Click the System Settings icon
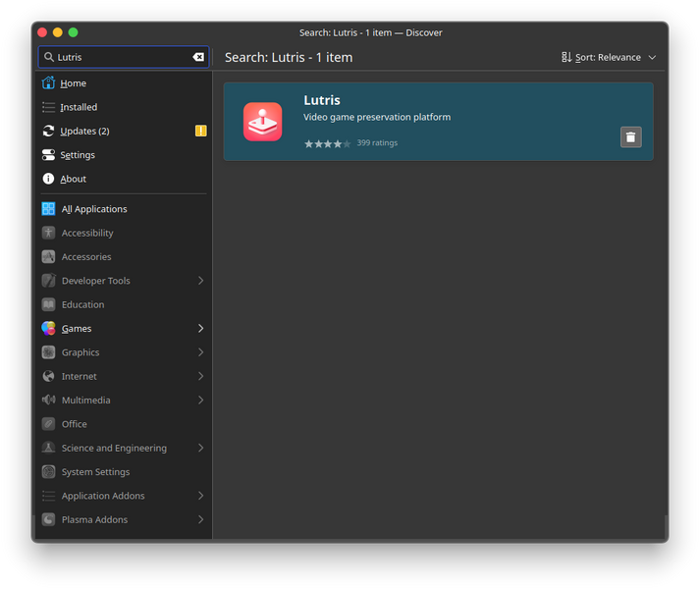Viewport: 700px width, 589px height. point(48,471)
